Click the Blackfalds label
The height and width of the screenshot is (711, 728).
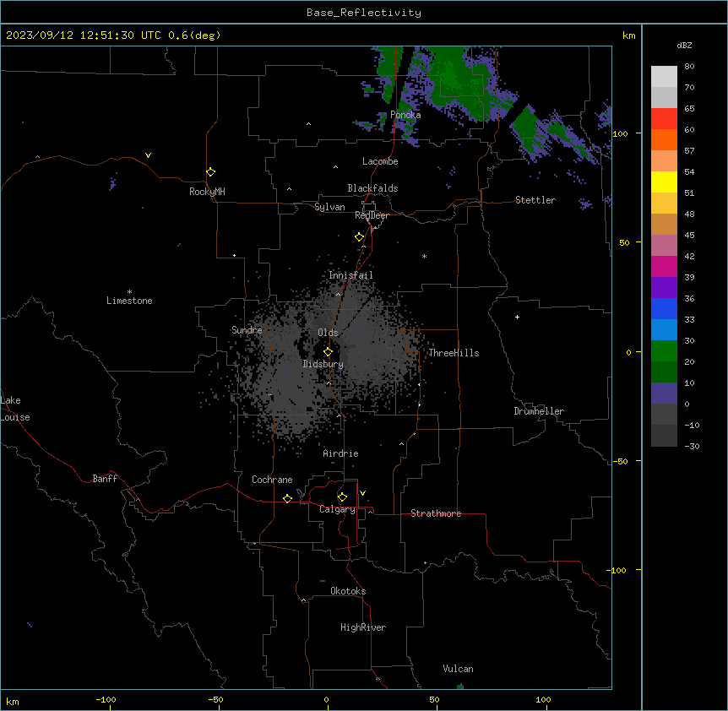pos(372,188)
